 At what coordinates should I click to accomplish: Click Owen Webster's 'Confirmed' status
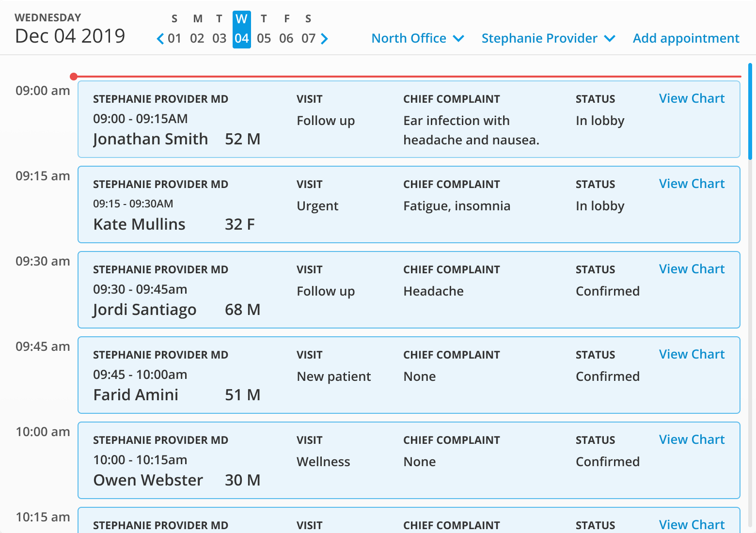[608, 462]
